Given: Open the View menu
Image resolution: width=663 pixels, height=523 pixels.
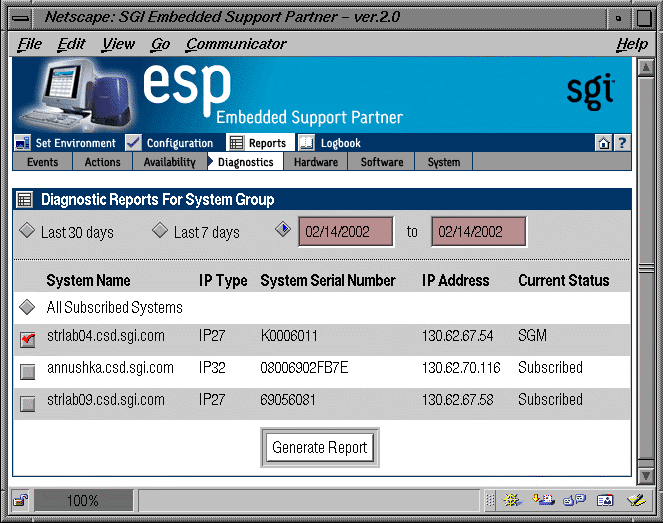Looking at the screenshot, I should coord(118,44).
